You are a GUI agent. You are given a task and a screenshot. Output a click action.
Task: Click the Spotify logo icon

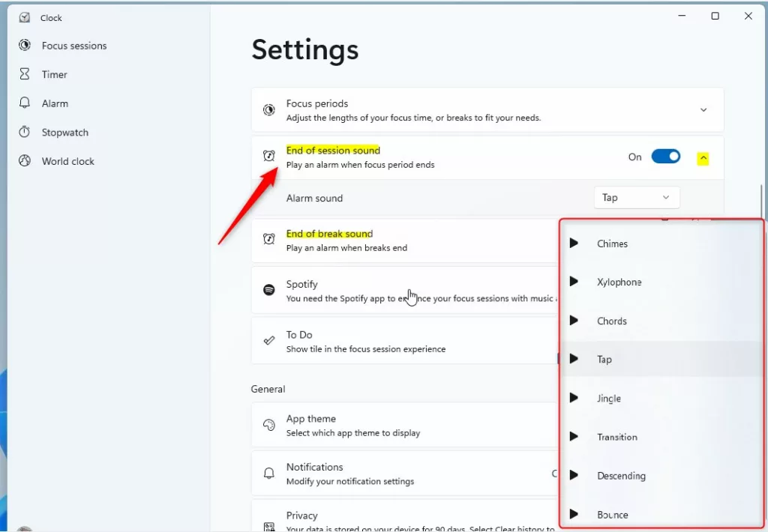268,290
